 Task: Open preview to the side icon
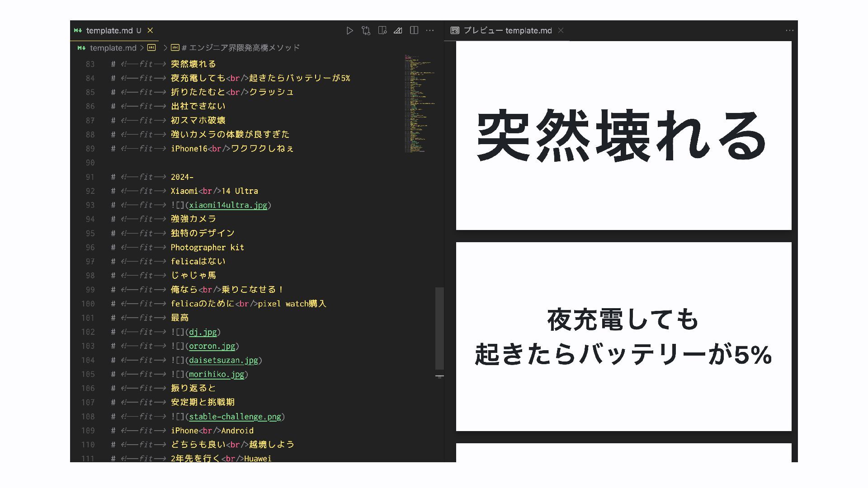pyautogui.click(x=382, y=31)
